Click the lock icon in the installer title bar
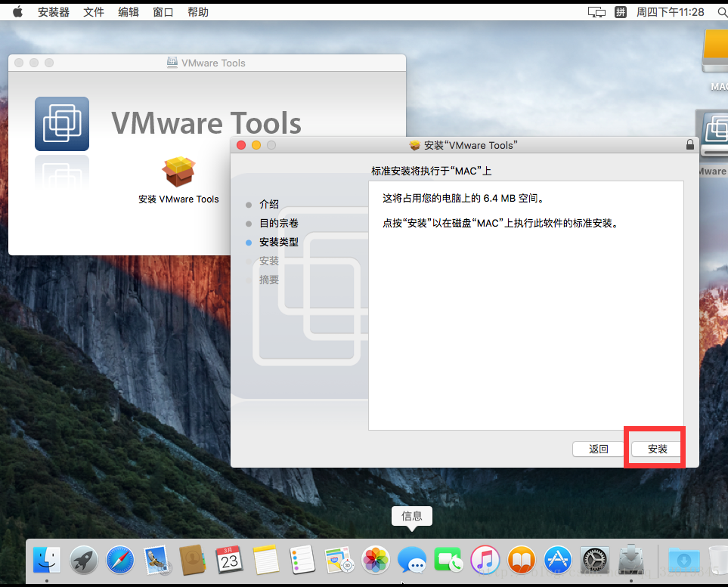728x587 pixels. (x=690, y=145)
